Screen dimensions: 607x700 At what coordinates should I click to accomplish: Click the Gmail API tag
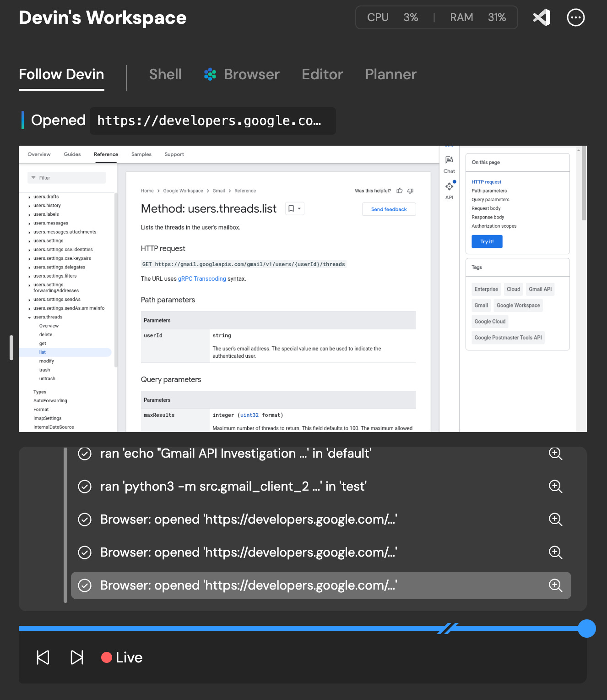point(540,289)
